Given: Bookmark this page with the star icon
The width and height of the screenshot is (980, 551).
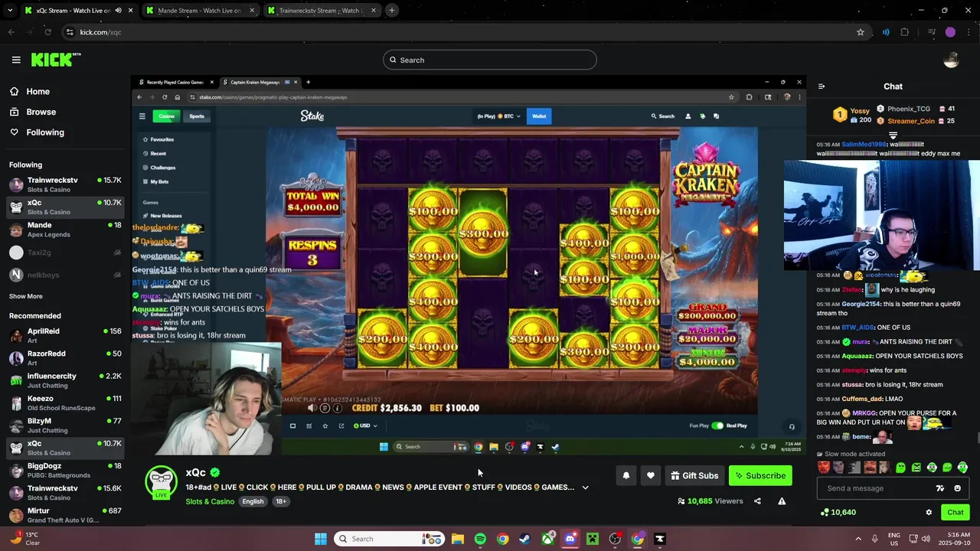Looking at the screenshot, I should [861, 32].
